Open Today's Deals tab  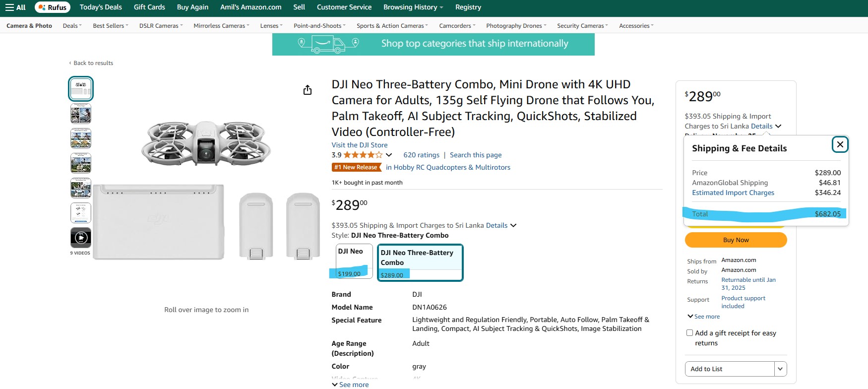(x=101, y=7)
